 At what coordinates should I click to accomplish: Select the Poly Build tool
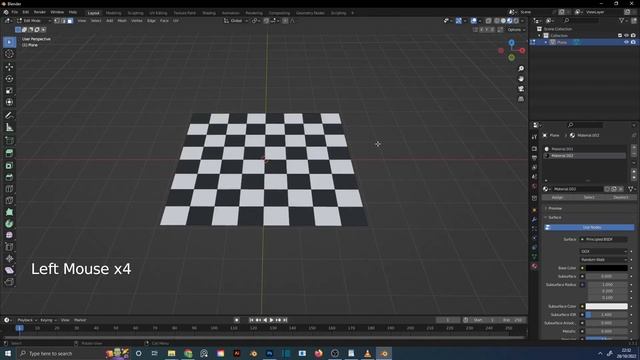[9, 212]
